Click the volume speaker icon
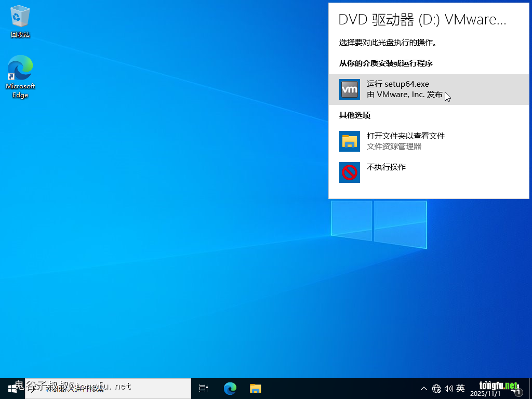This screenshot has width=532, height=399. [448, 389]
